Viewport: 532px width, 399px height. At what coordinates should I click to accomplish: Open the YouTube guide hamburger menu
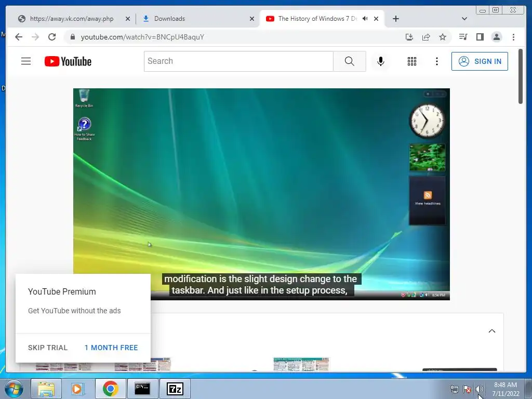tap(26, 61)
